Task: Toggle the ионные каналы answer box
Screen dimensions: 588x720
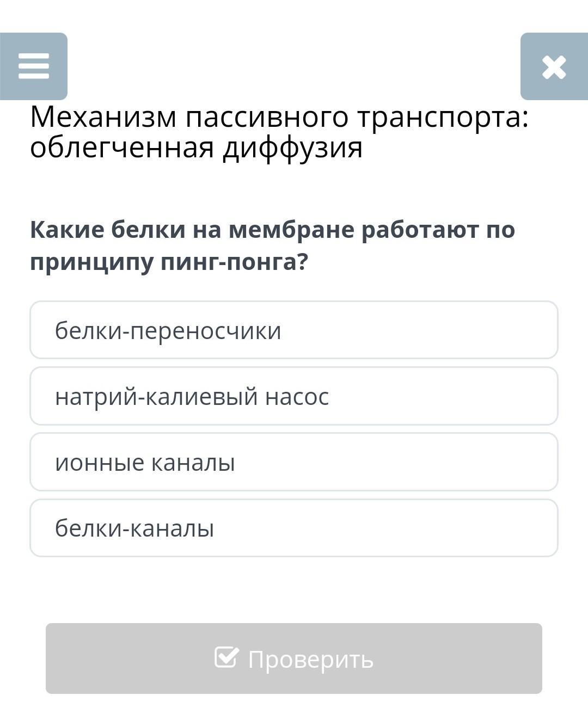Action: coord(294,462)
